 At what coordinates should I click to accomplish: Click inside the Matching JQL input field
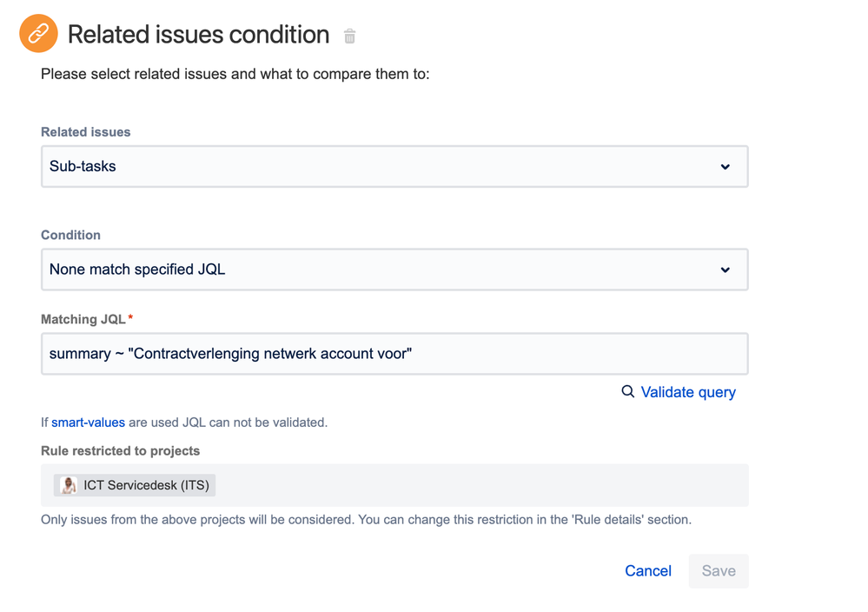[x=394, y=354]
